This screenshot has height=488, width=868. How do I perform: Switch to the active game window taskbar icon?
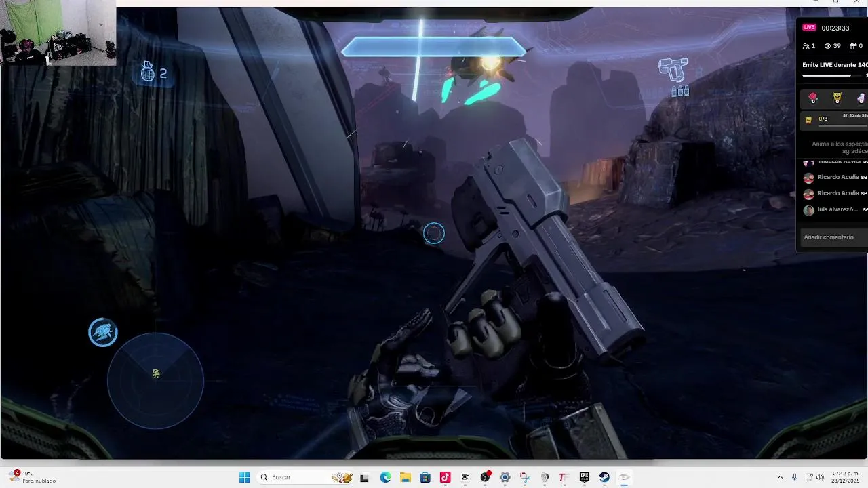[x=624, y=477]
